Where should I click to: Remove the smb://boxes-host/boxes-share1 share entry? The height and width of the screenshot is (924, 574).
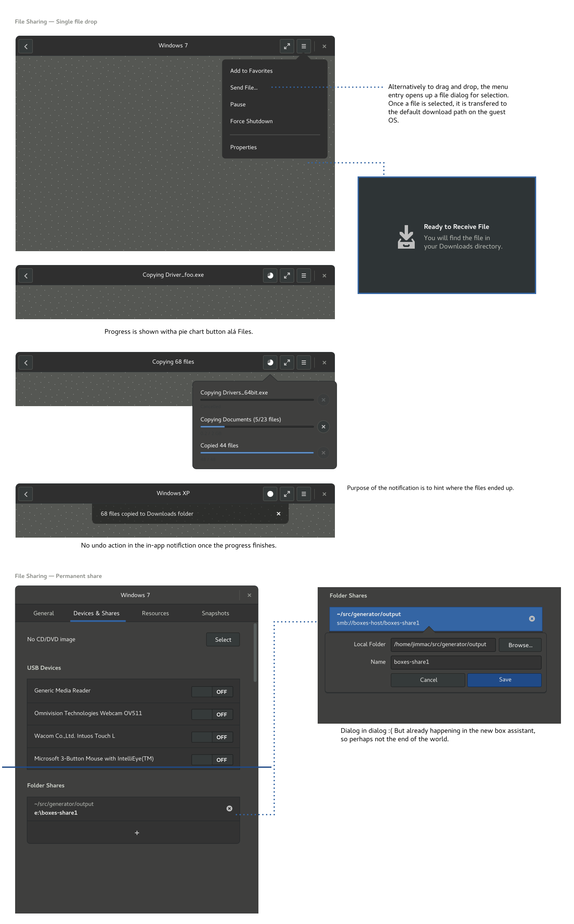[532, 619]
